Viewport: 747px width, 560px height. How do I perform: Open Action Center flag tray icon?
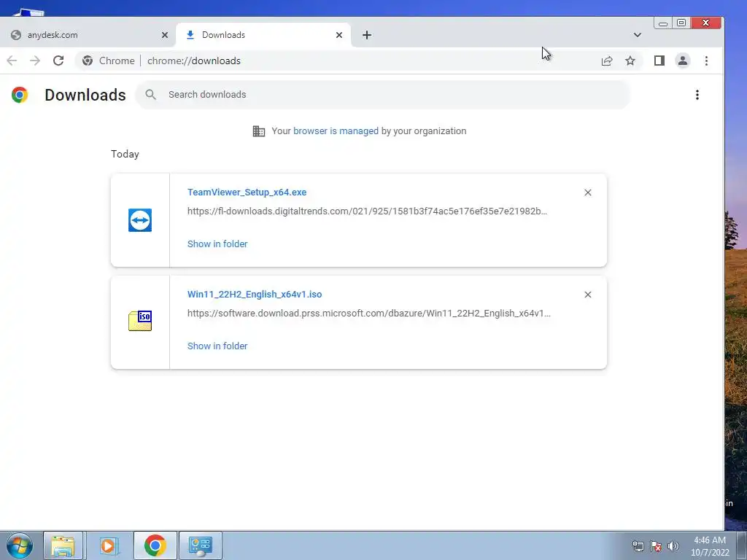coord(656,546)
